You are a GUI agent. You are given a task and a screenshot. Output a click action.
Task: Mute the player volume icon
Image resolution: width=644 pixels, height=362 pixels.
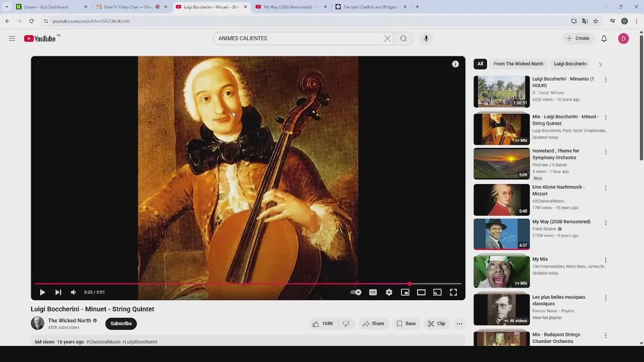[73, 292]
